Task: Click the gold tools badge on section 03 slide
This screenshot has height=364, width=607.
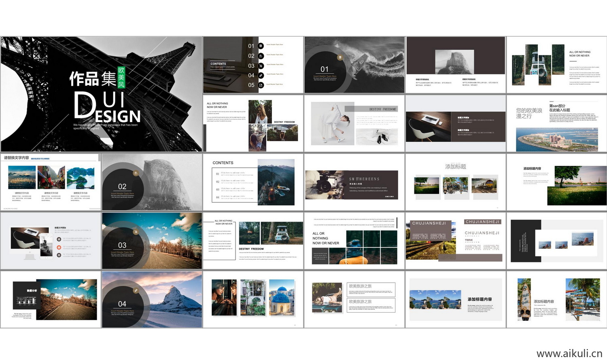Action: coord(136,232)
